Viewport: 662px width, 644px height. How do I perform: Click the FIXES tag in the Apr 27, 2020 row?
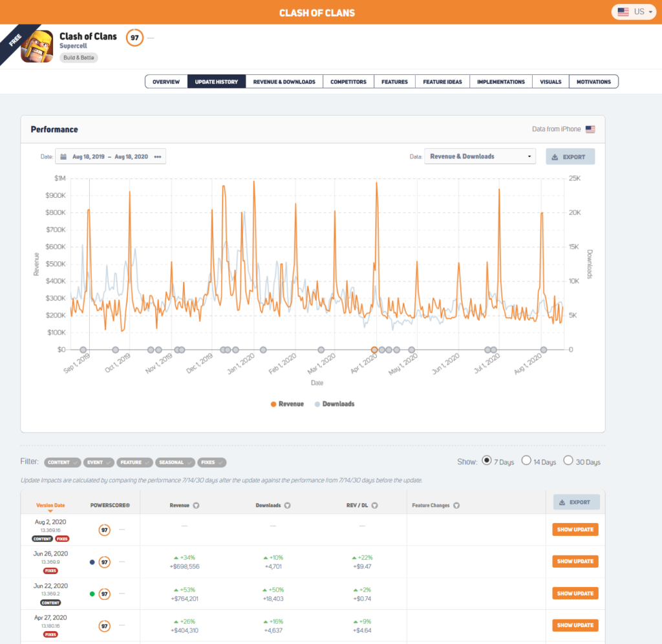pyautogui.click(x=50, y=634)
